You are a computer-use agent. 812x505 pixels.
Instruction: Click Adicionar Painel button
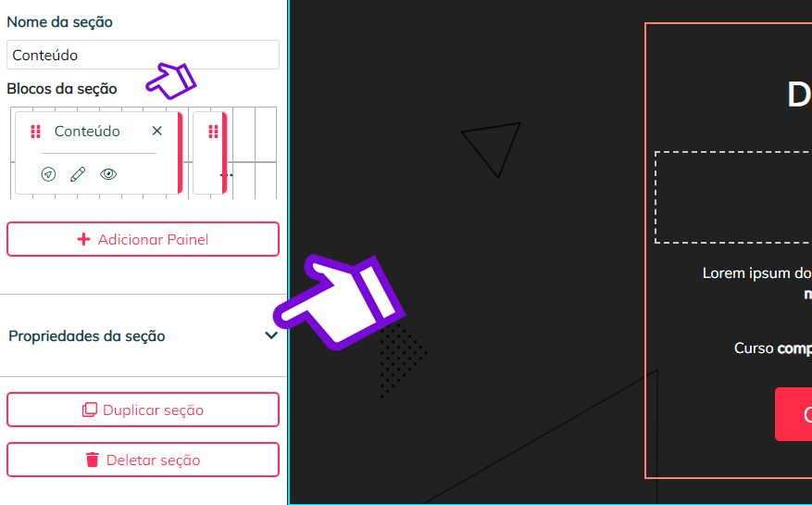click(x=143, y=239)
